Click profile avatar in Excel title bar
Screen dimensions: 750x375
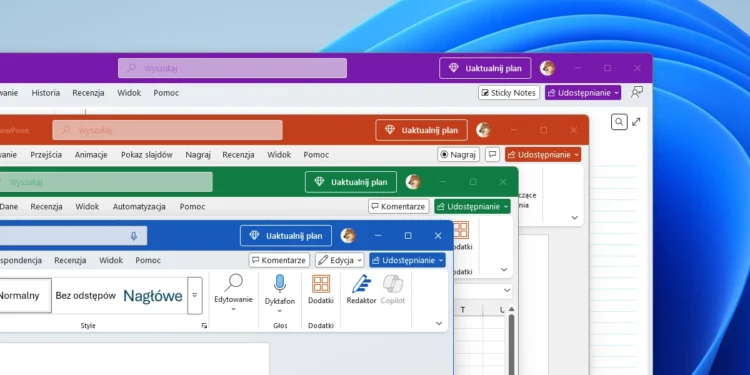click(x=413, y=182)
